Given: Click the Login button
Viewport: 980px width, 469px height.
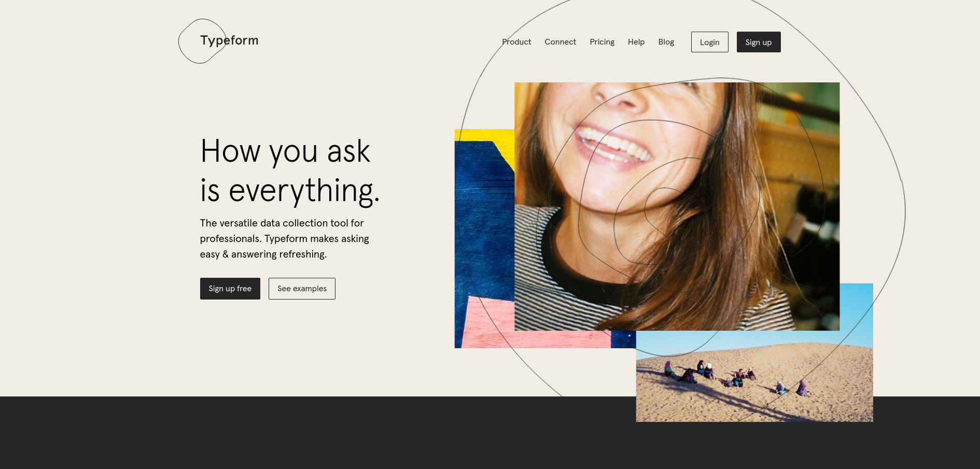Looking at the screenshot, I should pyautogui.click(x=710, y=42).
